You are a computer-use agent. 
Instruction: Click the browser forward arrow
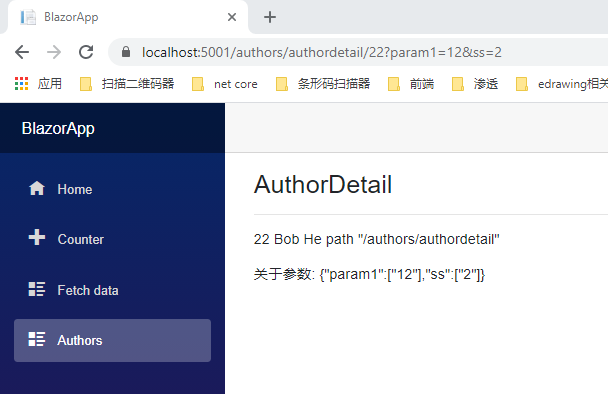pos(54,52)
